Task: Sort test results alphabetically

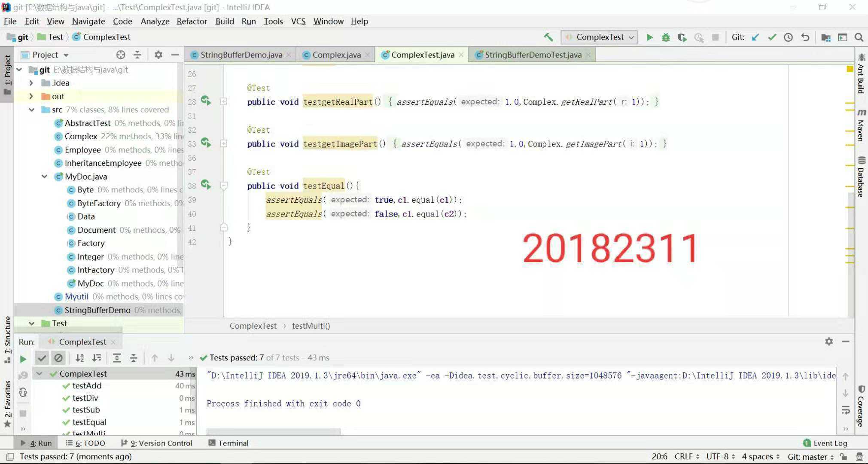Action: [80, 358]
